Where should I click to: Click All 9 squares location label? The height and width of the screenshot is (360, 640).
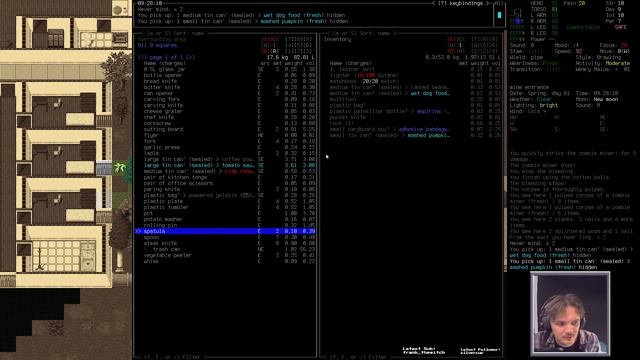coord(157,45)
